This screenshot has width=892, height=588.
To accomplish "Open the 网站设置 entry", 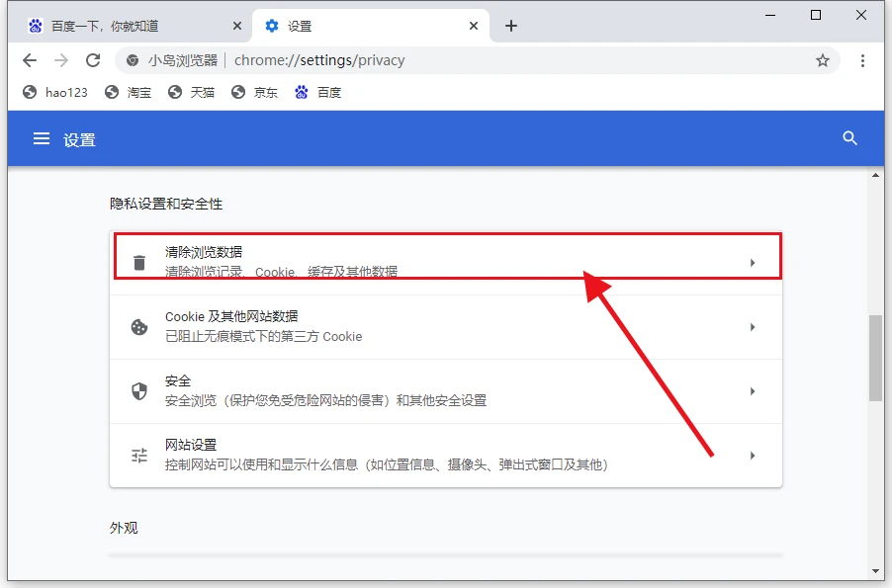I will (446, 456).
